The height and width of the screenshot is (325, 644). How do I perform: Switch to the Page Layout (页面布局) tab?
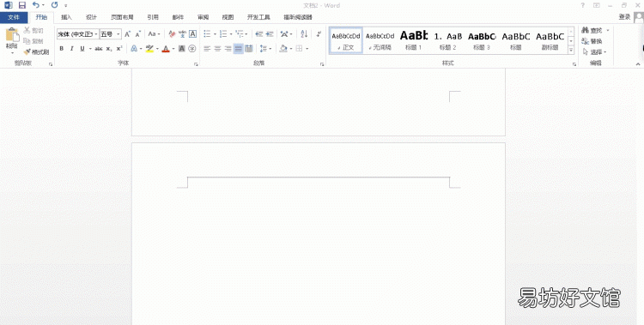pos(122,17)
